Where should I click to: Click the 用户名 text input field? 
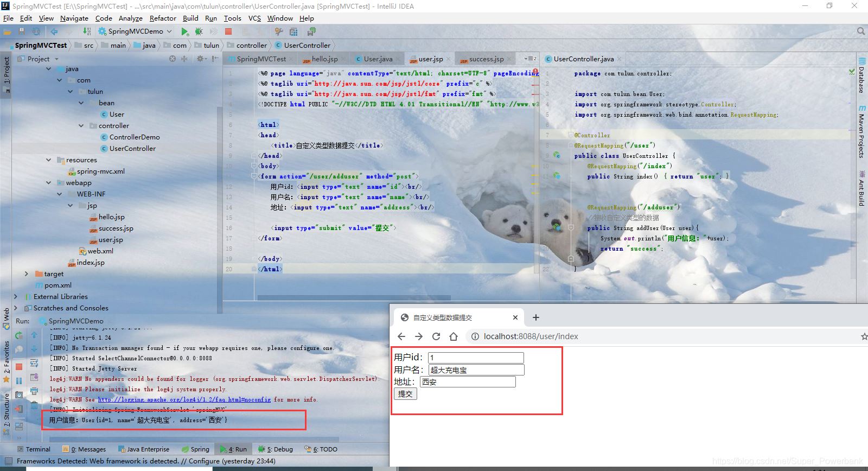pyautogui.click(x=476, y=370)
